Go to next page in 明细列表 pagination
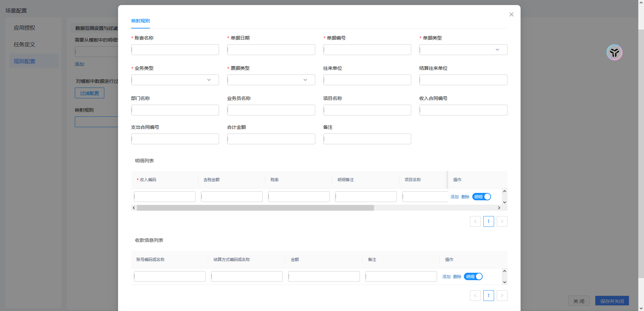The width and height of the screenshot is (644, 311). click(502, 221)
